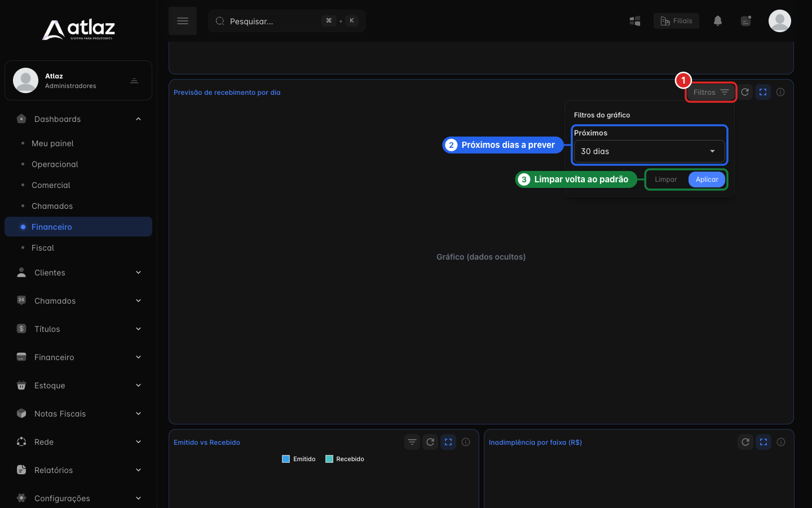The width and height of the screenshot is (812, 508).
Task: Expand the Rede sidebar menu
Action: [78, 442]
